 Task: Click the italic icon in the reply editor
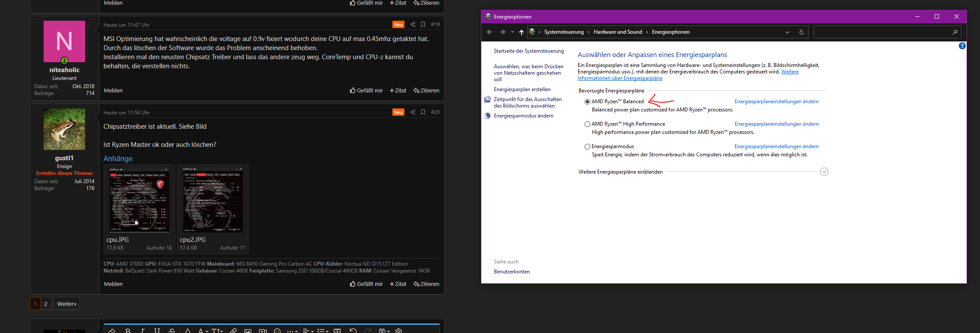pyautogui.click(x=143, y=330)
